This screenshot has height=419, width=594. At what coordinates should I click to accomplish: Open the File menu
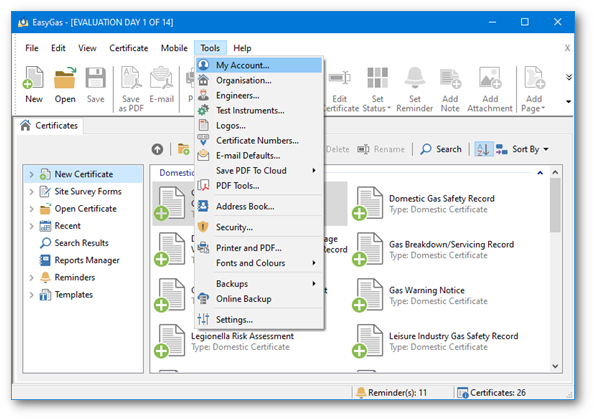32,48
